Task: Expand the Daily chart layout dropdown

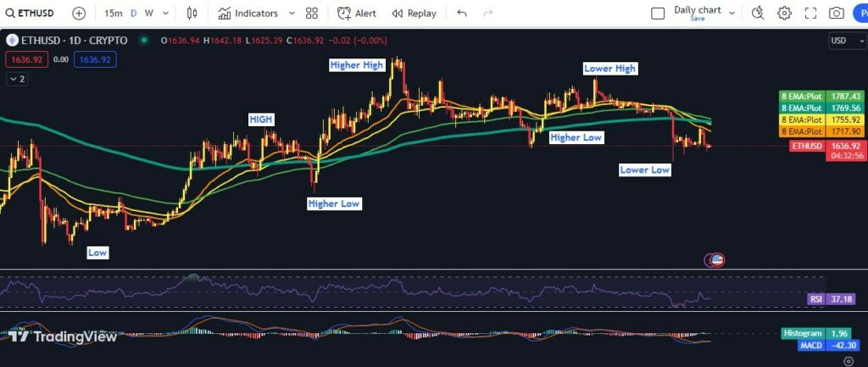Action: point(732,13)
